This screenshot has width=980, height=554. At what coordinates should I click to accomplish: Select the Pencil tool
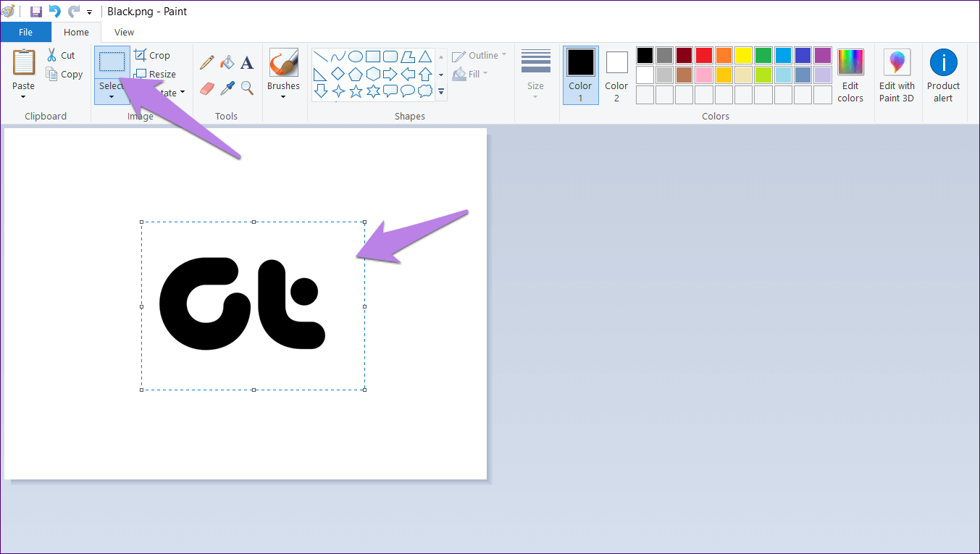(x=207, y=62)
